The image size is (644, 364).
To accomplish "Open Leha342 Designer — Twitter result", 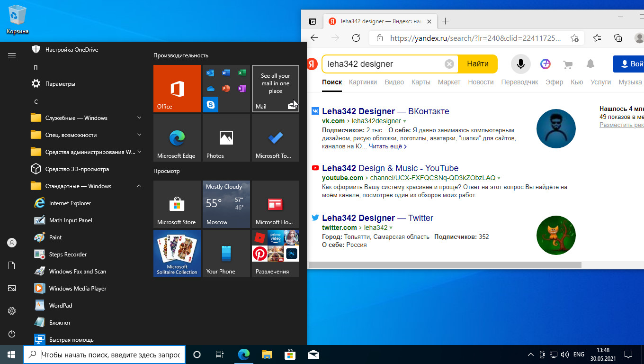I will (x=377, y=218).
